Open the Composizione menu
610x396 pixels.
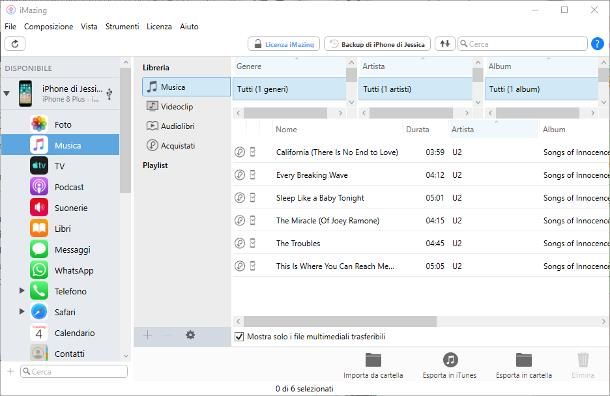click(49, 26)
